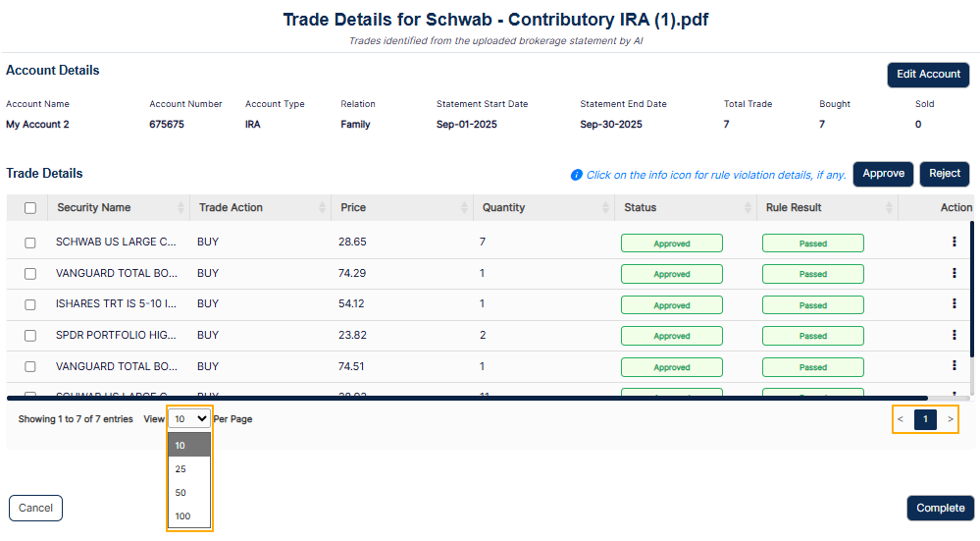This screenshot has width=980, height=541.
Task: Sort by Trade Action column arrows
Action: point(323,207)
